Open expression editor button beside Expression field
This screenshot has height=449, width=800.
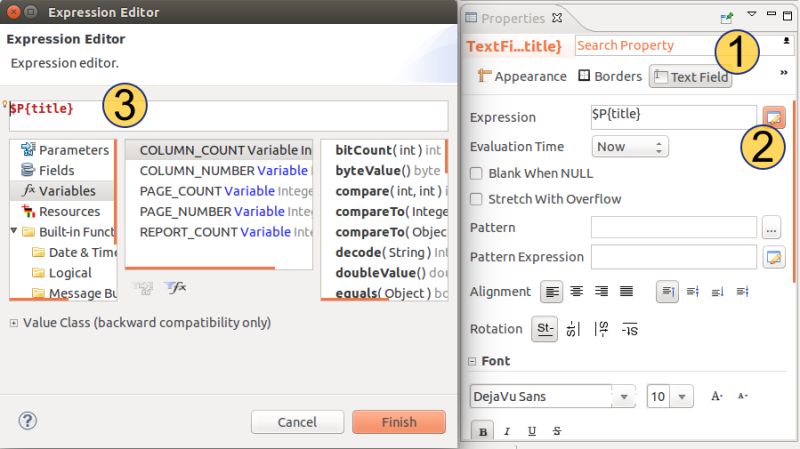point(773,117)
